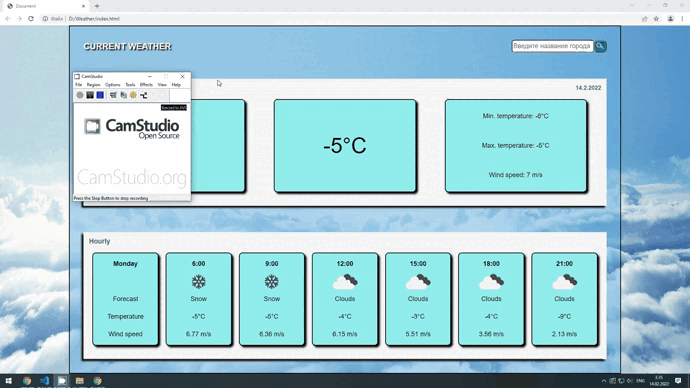Reload the page with the browser refresh icon
The image size is (690, 388).
click(31, 19)
